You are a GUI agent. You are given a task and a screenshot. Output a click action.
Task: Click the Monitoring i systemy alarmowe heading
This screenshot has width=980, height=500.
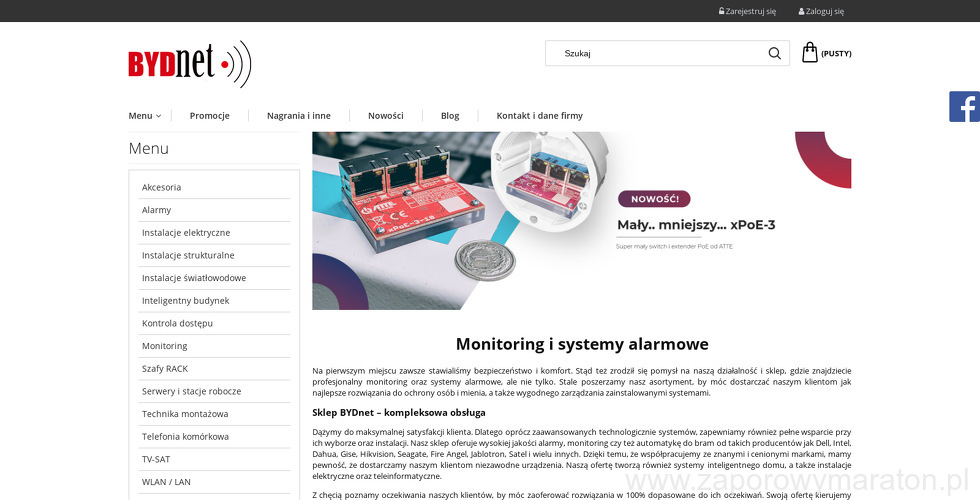tap(582, 344)
